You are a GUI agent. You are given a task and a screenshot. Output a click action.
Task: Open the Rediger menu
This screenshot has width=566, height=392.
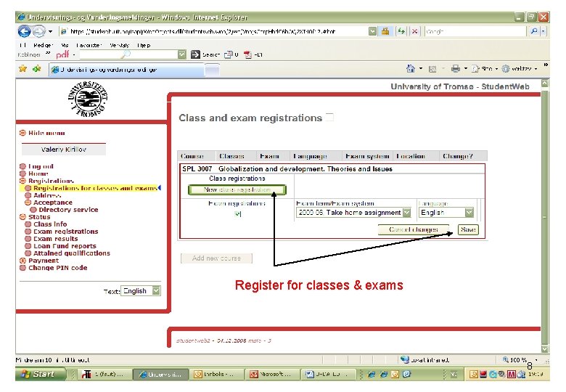point(44,45)
